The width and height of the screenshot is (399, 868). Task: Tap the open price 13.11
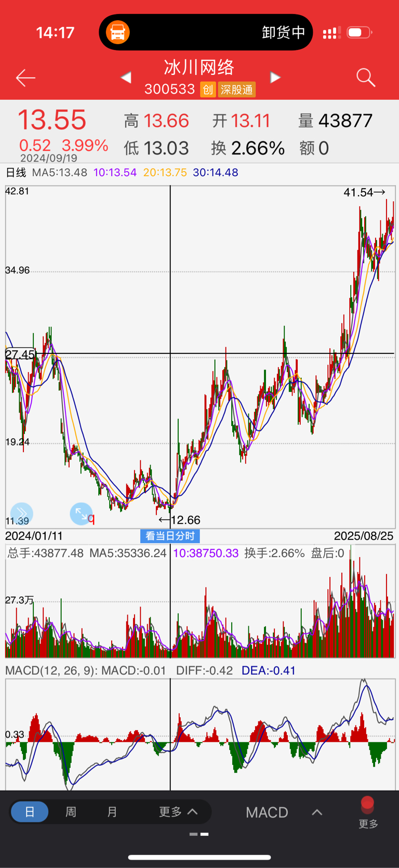pyautogui.click(x=250, y=121)
